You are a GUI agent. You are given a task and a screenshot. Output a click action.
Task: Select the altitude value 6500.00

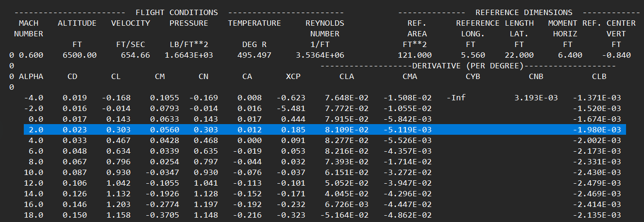coord(80,55)
